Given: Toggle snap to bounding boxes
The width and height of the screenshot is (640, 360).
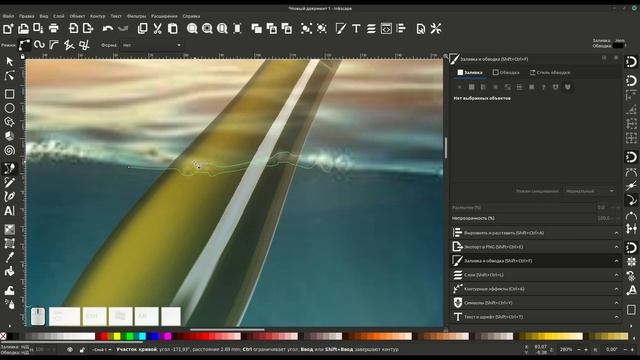Looking at the screenshot, I should [631, 80].
